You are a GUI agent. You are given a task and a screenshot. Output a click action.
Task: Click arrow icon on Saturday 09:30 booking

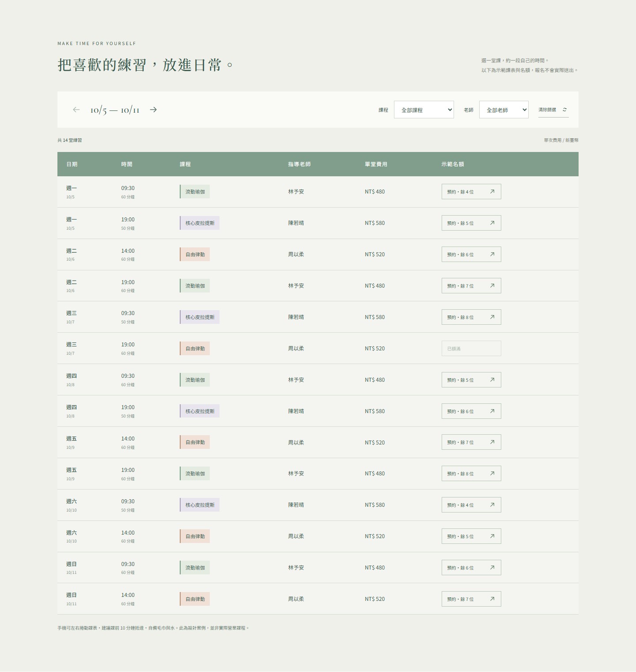click(492, 505)
